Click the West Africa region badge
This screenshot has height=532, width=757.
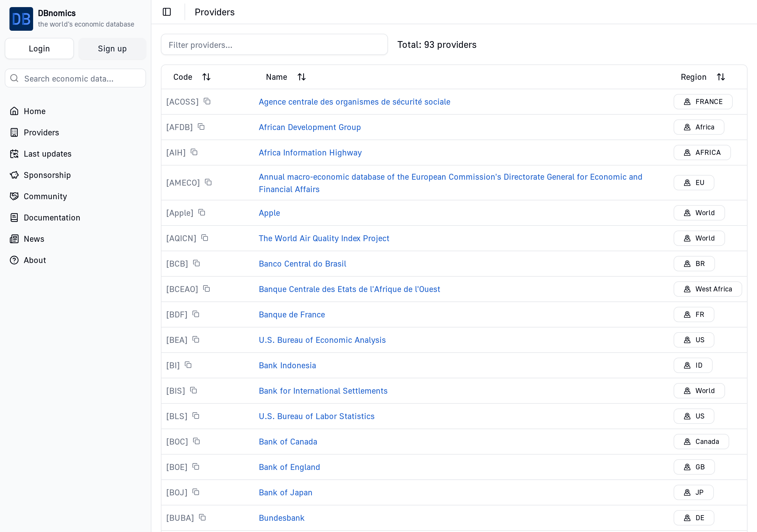coord(708,289)
